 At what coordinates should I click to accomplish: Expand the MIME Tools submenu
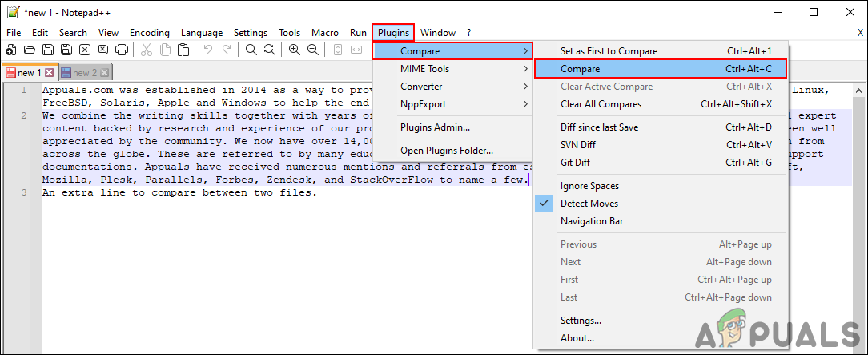pos(453,69)
